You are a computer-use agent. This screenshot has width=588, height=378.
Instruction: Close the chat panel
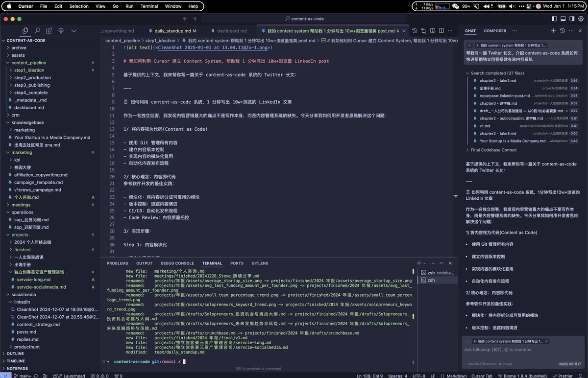point(581,30)
